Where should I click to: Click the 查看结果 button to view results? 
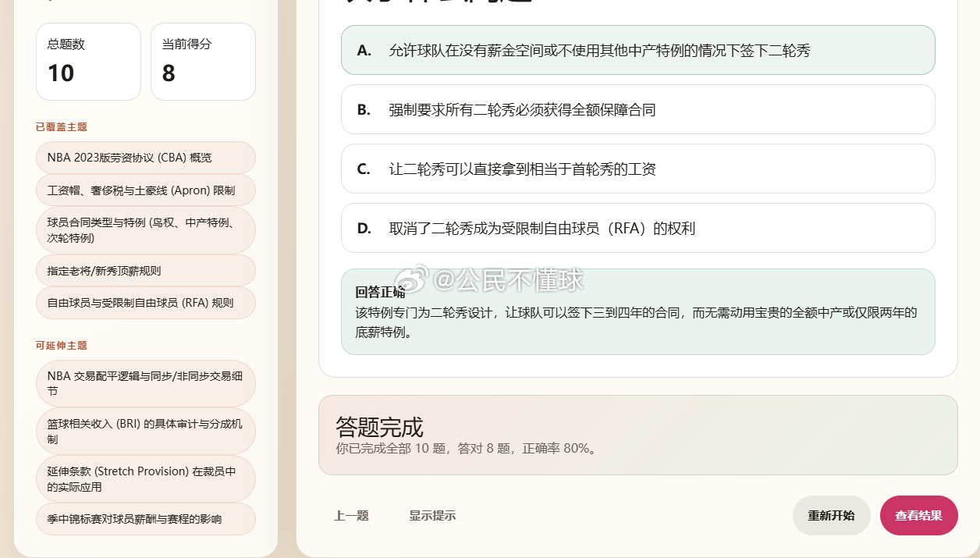918,515
